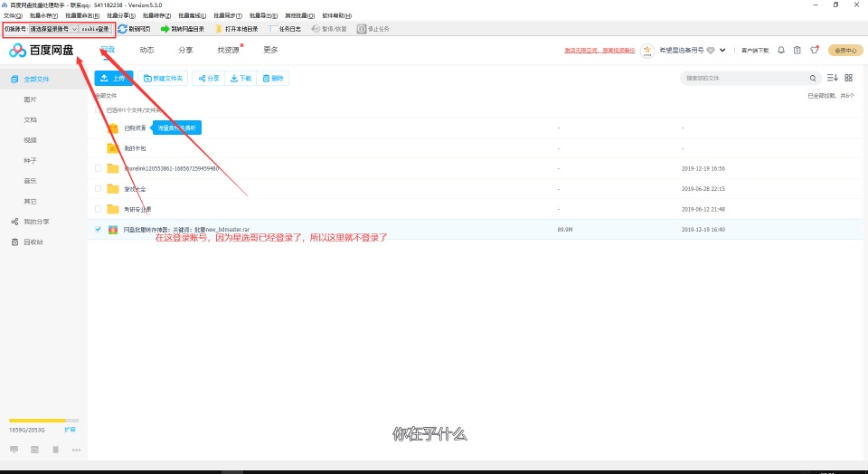
Task: Switch to the 动态 tab
Action: coord(146,50)
